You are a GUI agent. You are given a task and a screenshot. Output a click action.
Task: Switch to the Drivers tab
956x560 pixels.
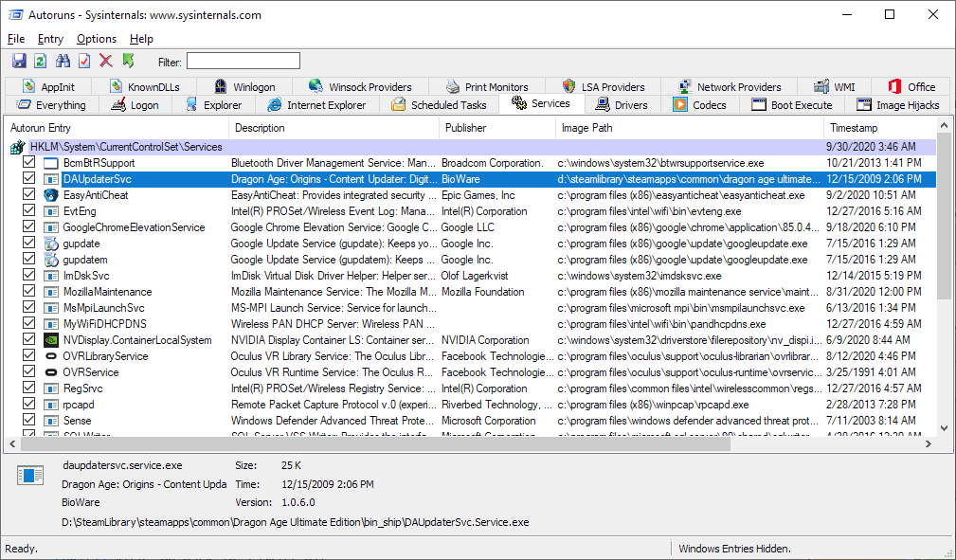(622, 105)
